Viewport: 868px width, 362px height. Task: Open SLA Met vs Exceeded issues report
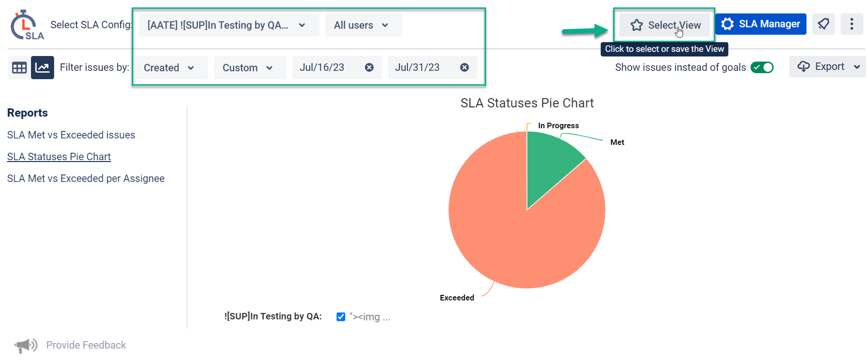pyautogui.click(x=71, y=135)
